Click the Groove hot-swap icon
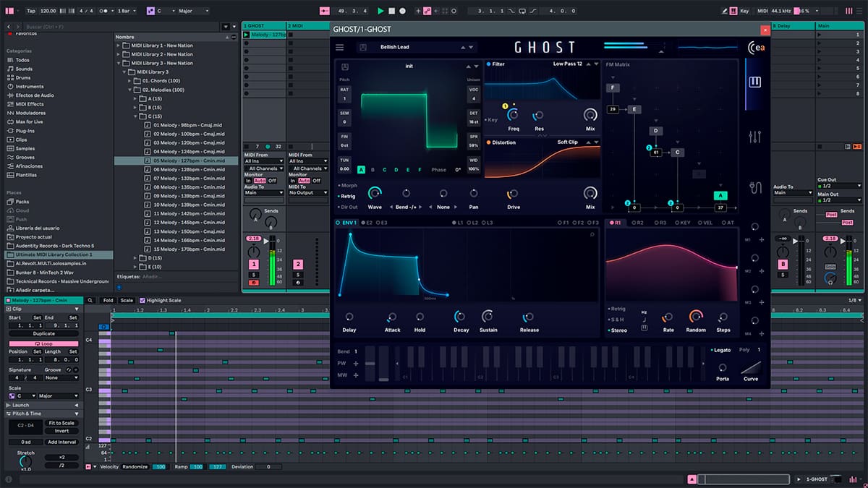The height and width of the screenshot is (488, 868). (70, 369)
